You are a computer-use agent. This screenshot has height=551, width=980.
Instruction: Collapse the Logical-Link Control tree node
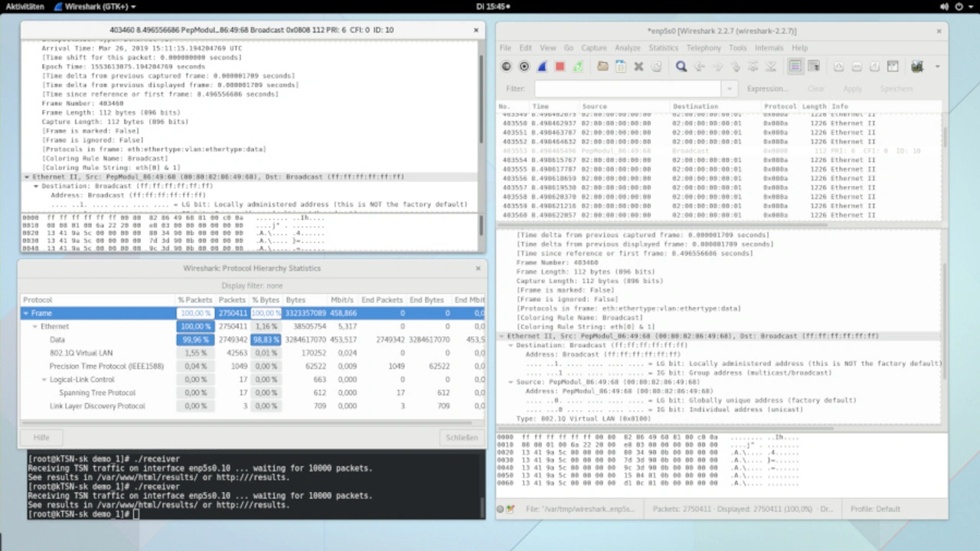tap(44, 380)
